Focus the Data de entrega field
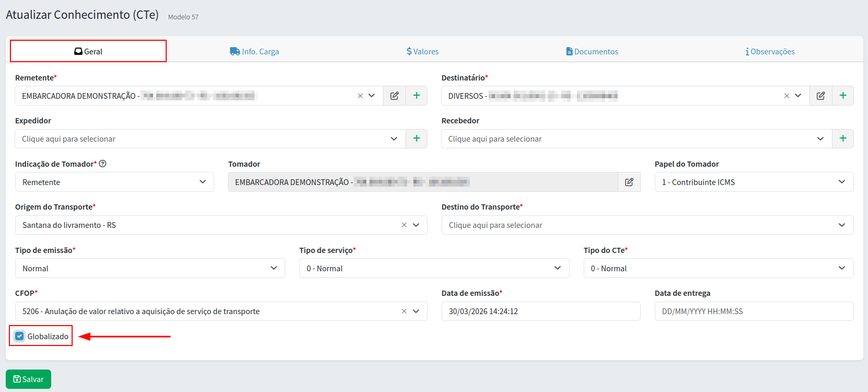This screenshot has height=392, width=868. pos(754,312)
